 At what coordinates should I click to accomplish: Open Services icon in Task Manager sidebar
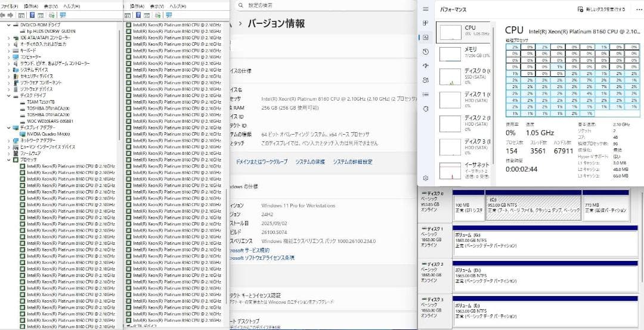point(426,109)
